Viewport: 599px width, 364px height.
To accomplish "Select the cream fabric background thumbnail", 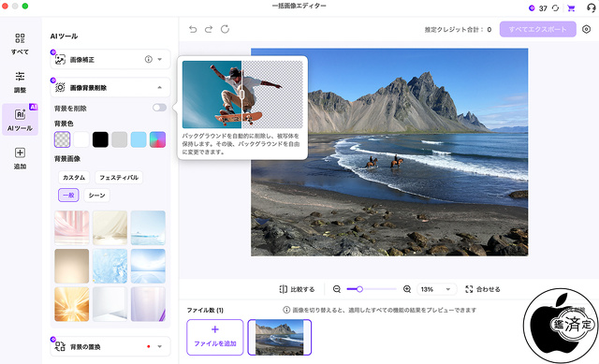I will click(x=110, y=227).
